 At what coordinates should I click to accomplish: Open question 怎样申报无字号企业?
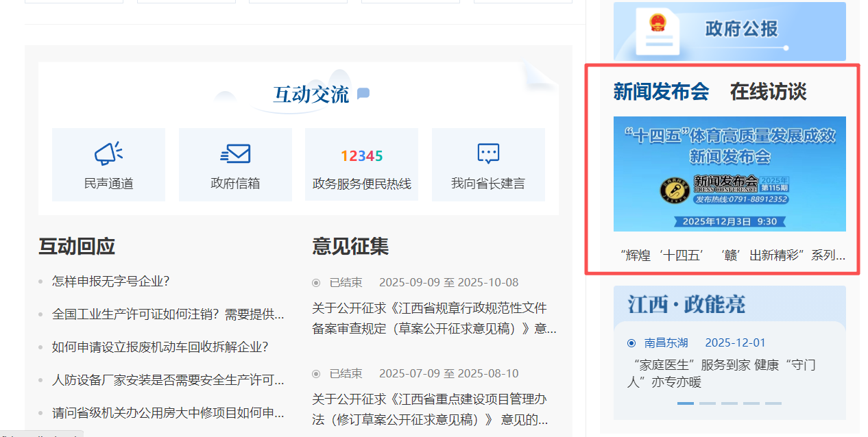pyautogui.click(x=110, y=281)
